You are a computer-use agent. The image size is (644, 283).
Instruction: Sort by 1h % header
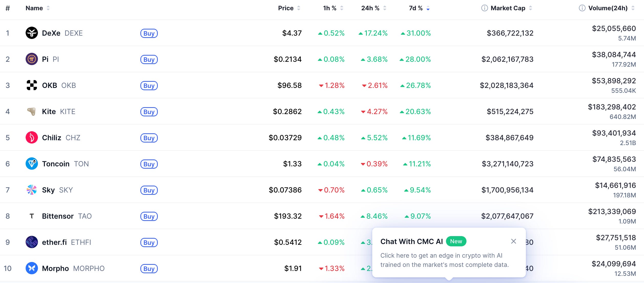coord(333,8)
